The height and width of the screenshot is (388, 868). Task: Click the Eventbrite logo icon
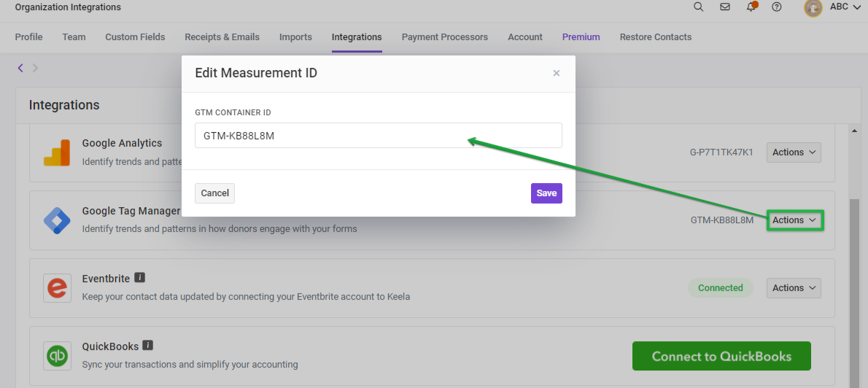[57, 288]
